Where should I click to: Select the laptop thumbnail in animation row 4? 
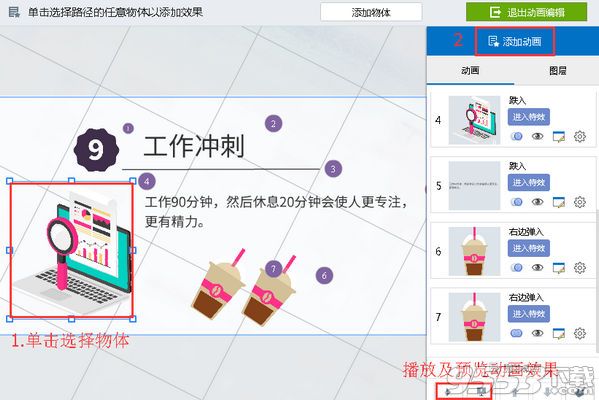tap(474, 120)
